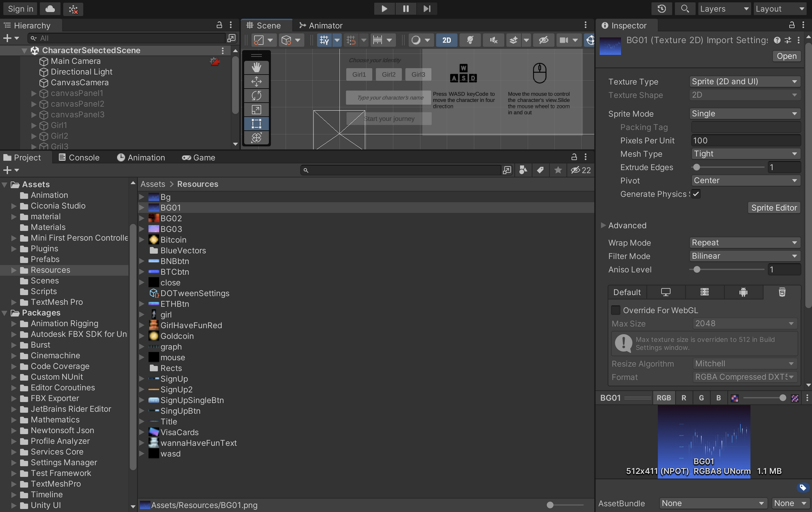Screen dimensions: 812x512
Task: Open the Wrap Mode dropdown
Action: [x=745, y=243]
